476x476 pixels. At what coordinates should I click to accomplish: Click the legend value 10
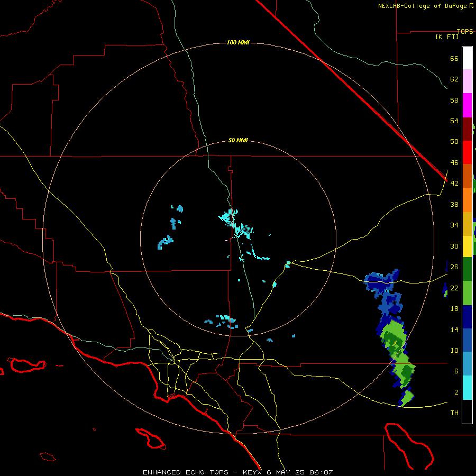pos(454,350)
